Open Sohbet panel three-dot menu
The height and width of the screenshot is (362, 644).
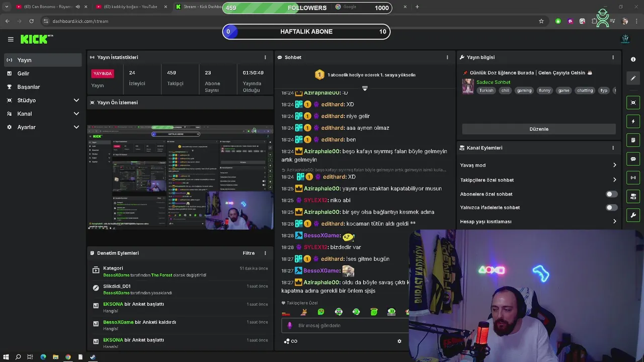(x=447, y=57)
